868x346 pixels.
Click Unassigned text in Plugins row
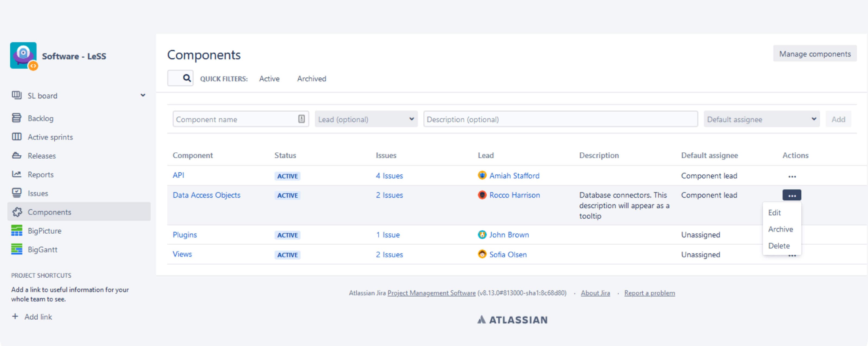[701, 235]
